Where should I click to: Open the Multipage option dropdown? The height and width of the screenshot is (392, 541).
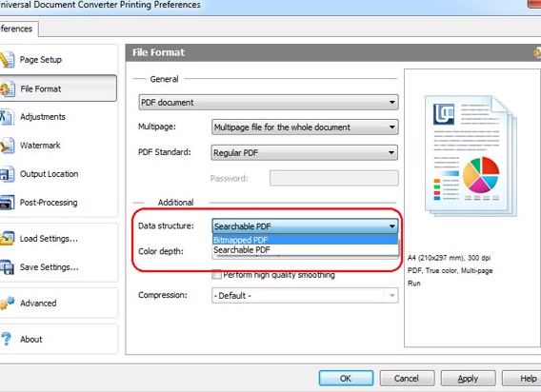click(305, 127)
